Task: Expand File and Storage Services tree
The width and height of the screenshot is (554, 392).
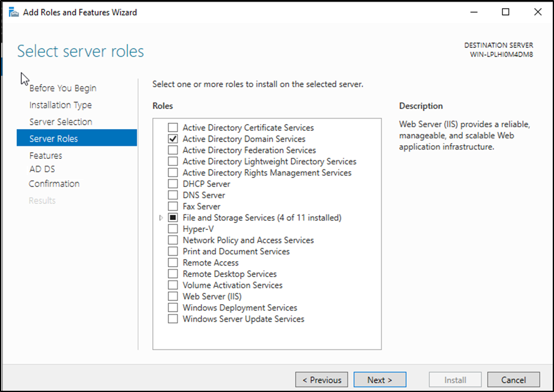Action: [161, 218]
